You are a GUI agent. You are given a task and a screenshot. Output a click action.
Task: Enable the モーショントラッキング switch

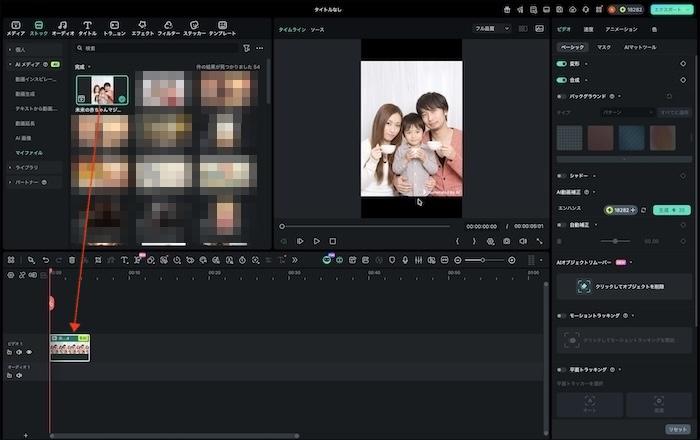(x=561, y=315)
